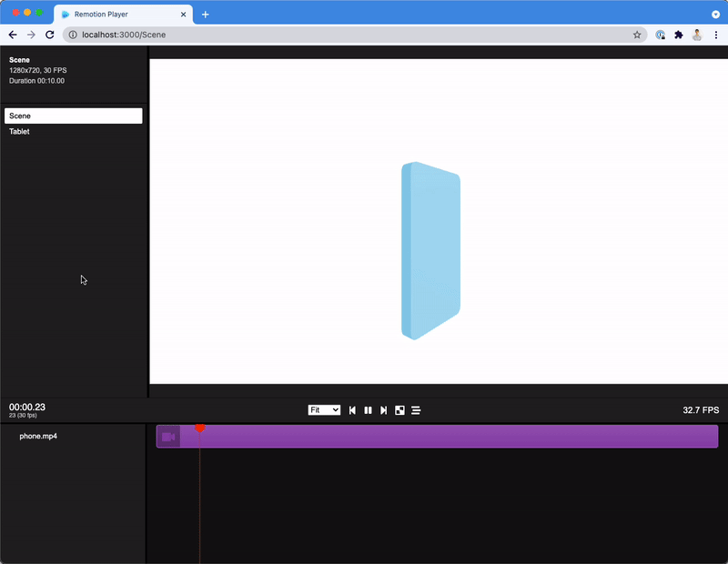Reload the localhost page
Screen dimensions: 728x564
50,35
